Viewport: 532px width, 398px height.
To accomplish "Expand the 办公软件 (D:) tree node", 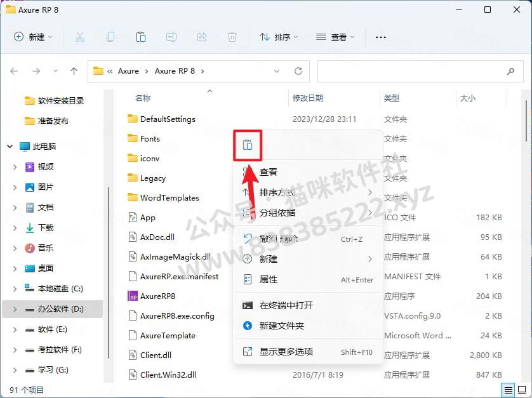I will coord(15,309).
